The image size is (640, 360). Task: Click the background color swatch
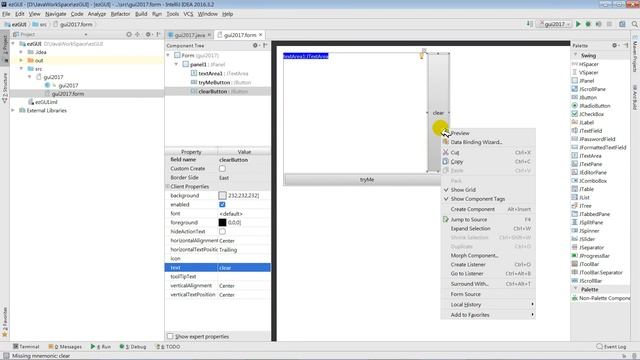(222, 196)
